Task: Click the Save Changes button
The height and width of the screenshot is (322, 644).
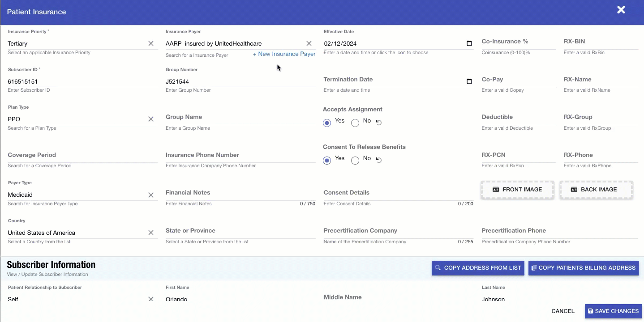Action: pos(613,311)
